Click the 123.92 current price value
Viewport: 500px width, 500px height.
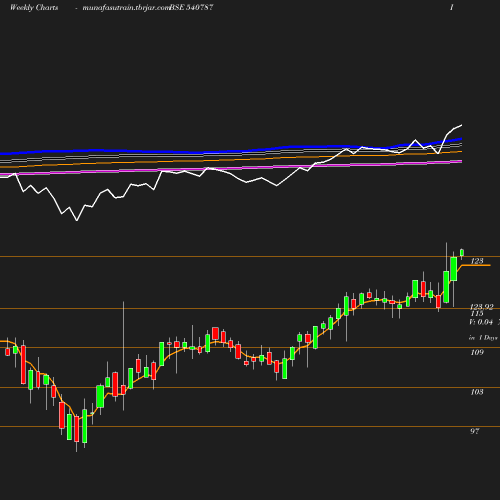(x=481, y=307)
